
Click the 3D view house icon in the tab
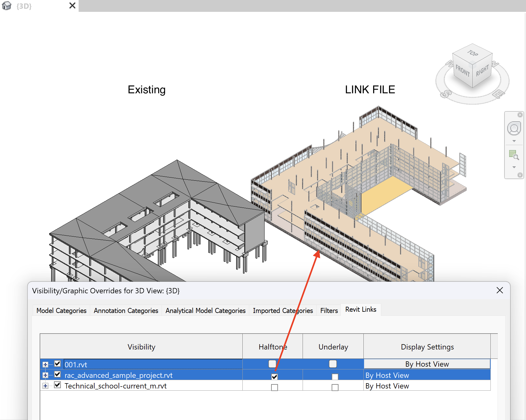point(7,6)
